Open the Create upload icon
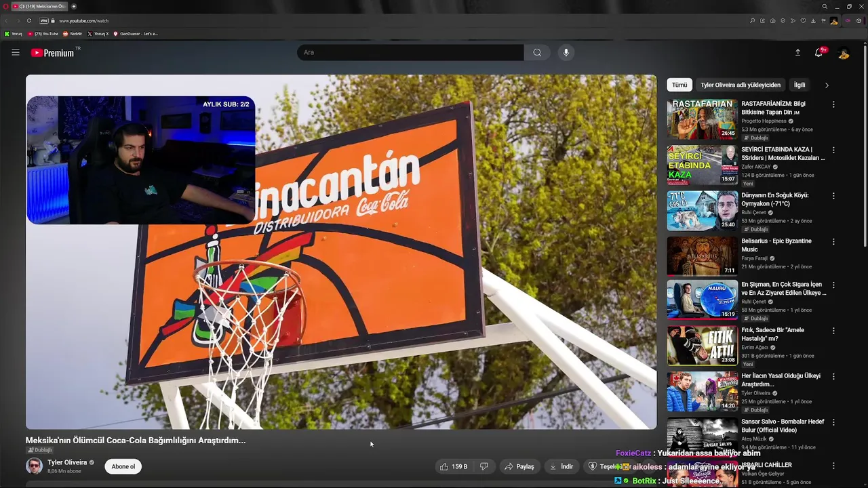Image resolution: width=868 pixels, height=488 pixels. click(797, 52)
